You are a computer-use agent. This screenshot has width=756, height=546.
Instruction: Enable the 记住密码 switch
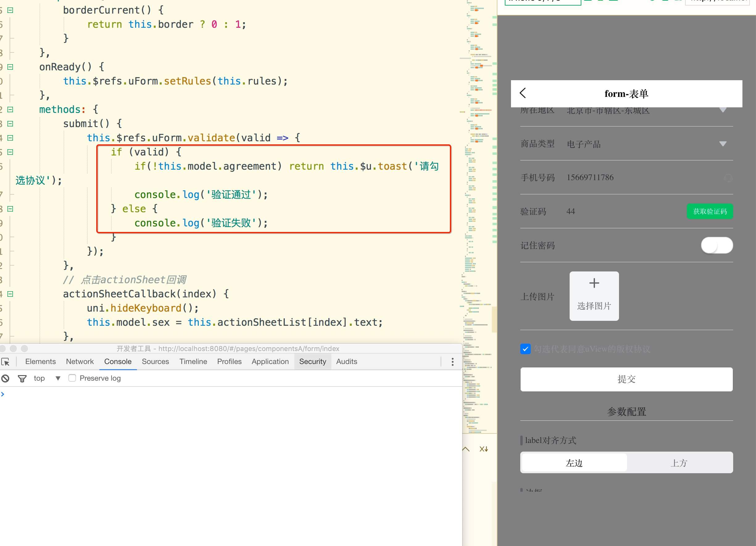pos(717,246)
